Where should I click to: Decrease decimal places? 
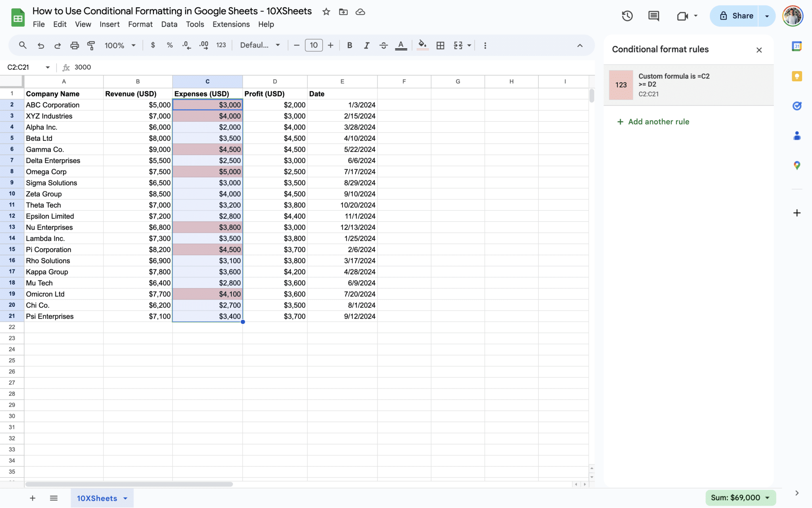187,45
